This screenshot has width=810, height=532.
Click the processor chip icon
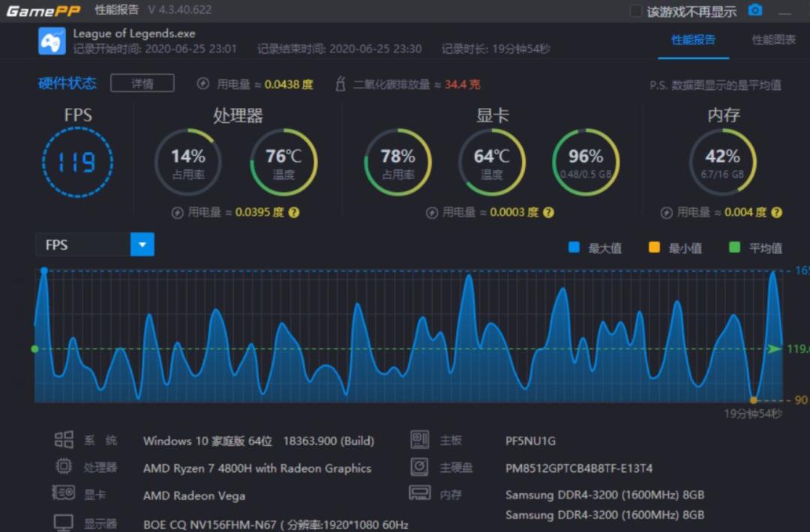click(x=64, y=467)
